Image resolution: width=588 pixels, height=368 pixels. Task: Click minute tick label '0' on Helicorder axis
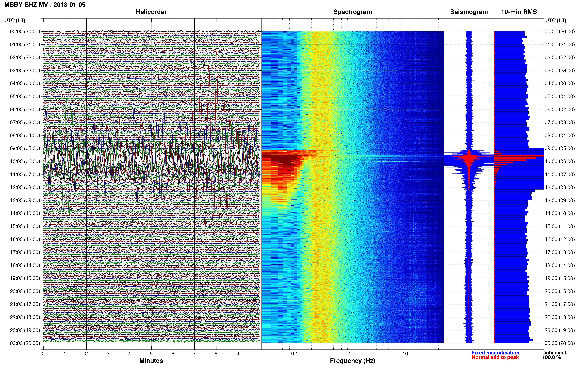[x=43, y=354]
